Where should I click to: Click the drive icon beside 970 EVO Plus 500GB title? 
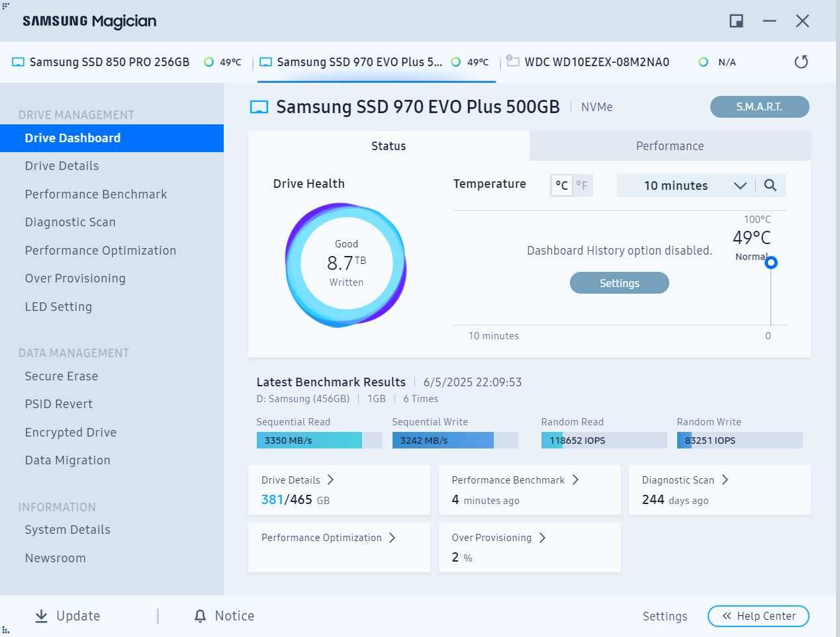tap(259, 107)
